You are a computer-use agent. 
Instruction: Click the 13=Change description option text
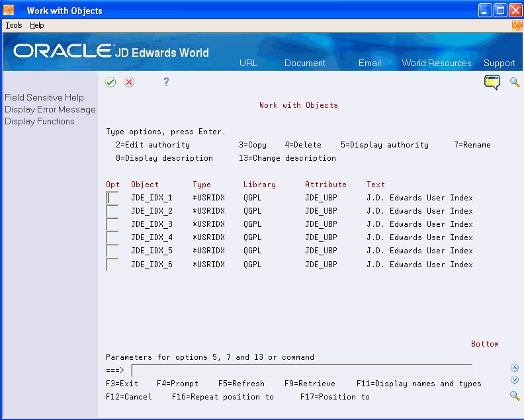click(x=287, y=158)
